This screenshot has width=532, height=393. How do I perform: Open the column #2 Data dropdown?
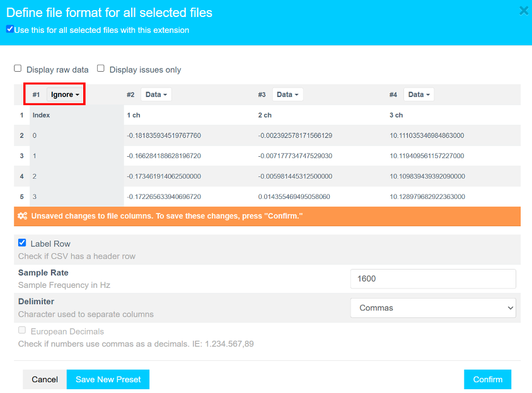pos(156,94)
